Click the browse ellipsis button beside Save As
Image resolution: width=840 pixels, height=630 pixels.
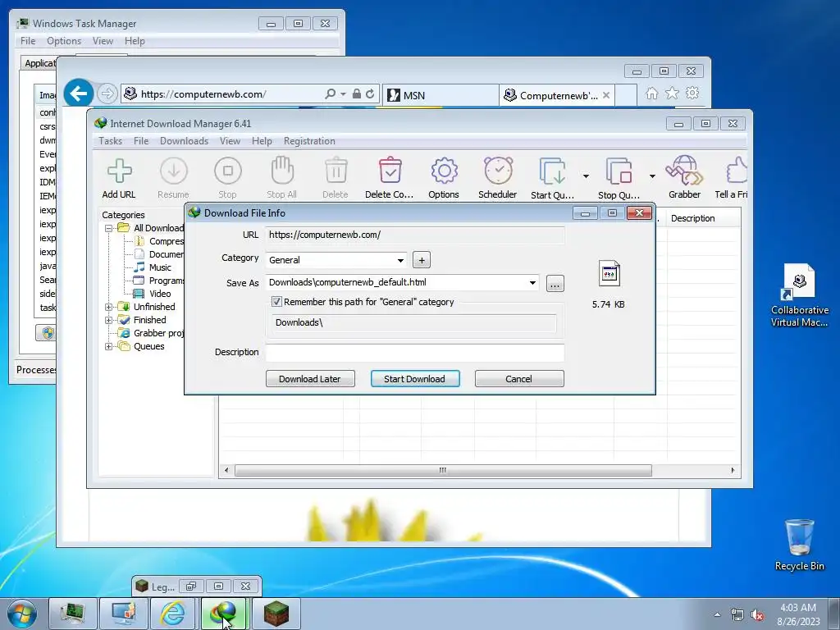(x=555, y=283)
